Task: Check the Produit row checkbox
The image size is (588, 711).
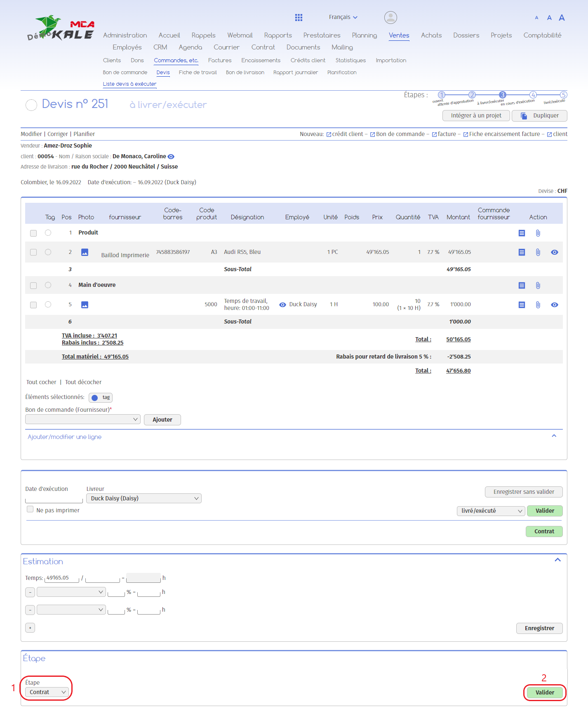Action: click(x=33, y=233)
